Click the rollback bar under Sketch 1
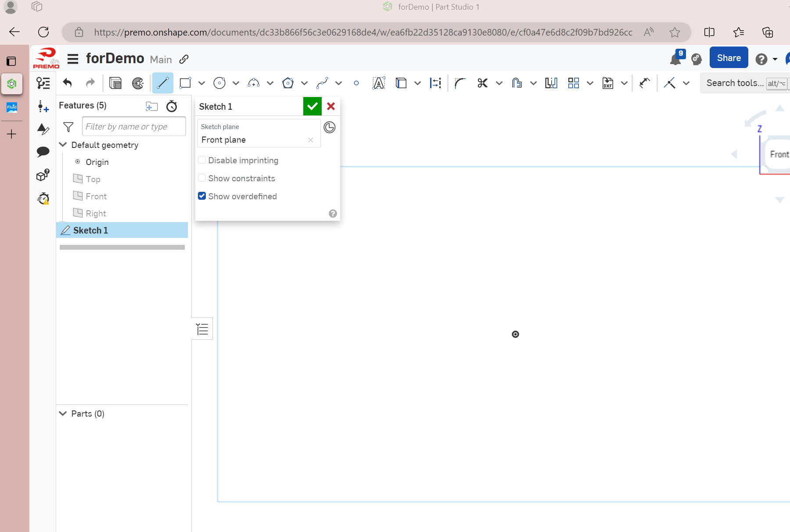Image resolution: width=790 pixels, height=532 pixels. [122, 248]
